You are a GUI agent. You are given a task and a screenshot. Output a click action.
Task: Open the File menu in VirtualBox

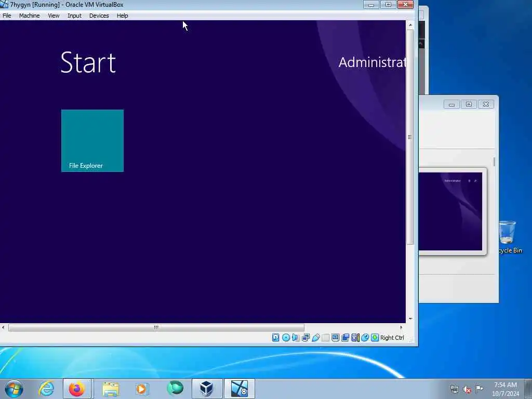pos(7,16)
